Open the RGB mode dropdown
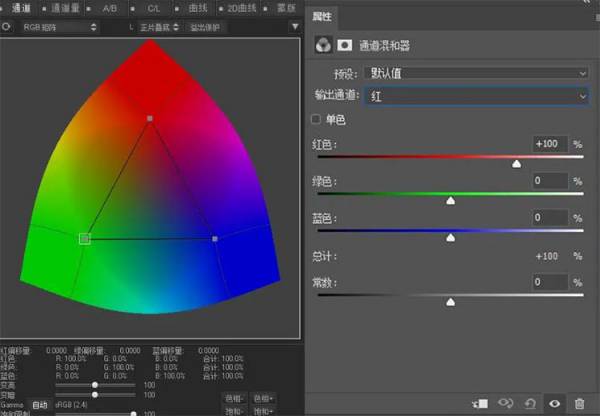 tap(61, 27)
